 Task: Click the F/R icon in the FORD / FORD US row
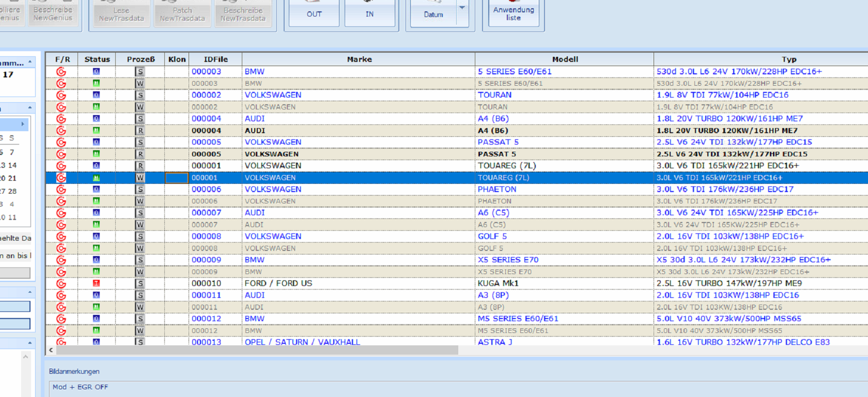tap(61, 283)
